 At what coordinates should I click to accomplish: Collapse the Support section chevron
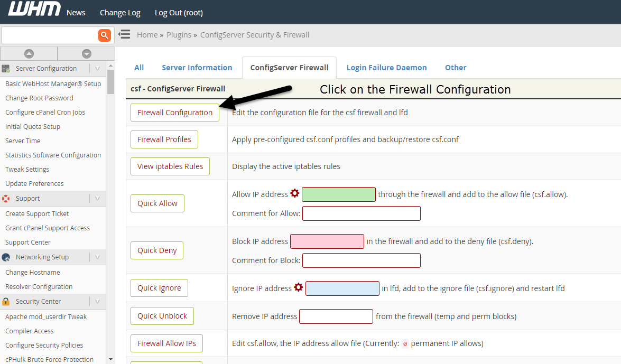coord(97,199)
